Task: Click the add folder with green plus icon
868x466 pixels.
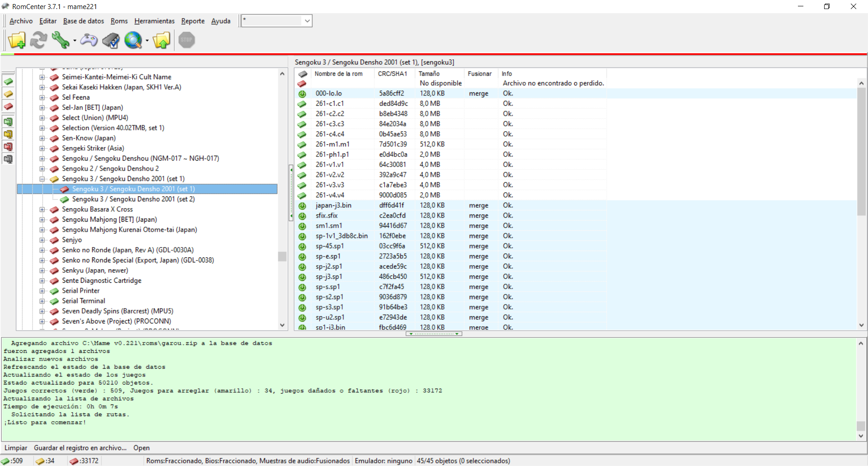Action: pyautogui.click(x=17, y=40)
